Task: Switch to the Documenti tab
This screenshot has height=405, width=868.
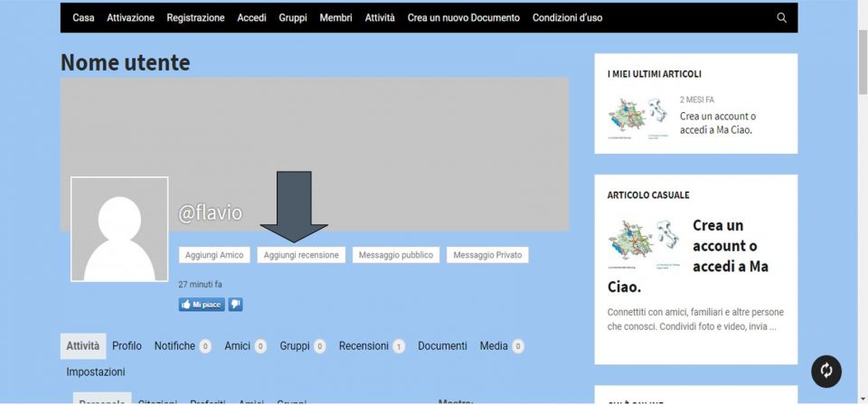Action: click(442, 346)
